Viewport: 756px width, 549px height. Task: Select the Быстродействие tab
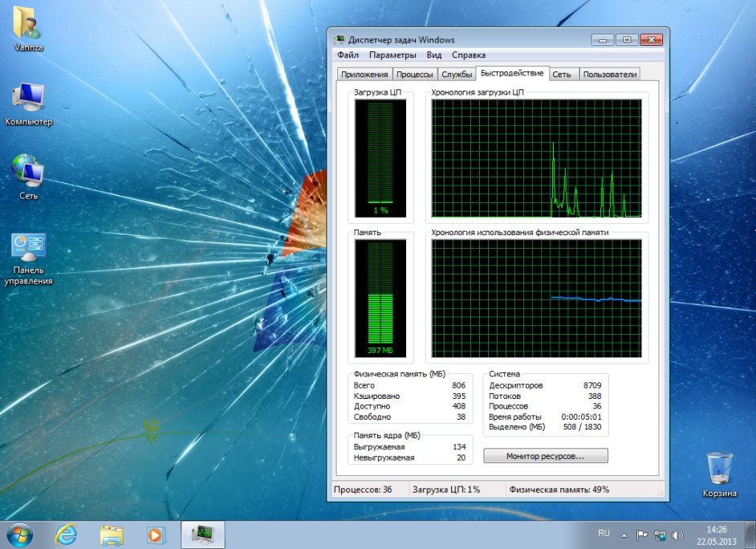512,73
